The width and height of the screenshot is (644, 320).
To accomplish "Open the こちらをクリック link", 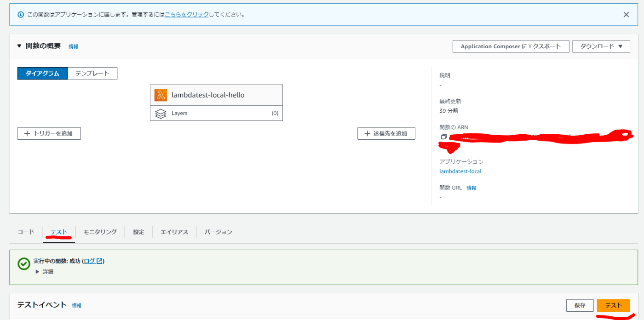I will (187, 15).
